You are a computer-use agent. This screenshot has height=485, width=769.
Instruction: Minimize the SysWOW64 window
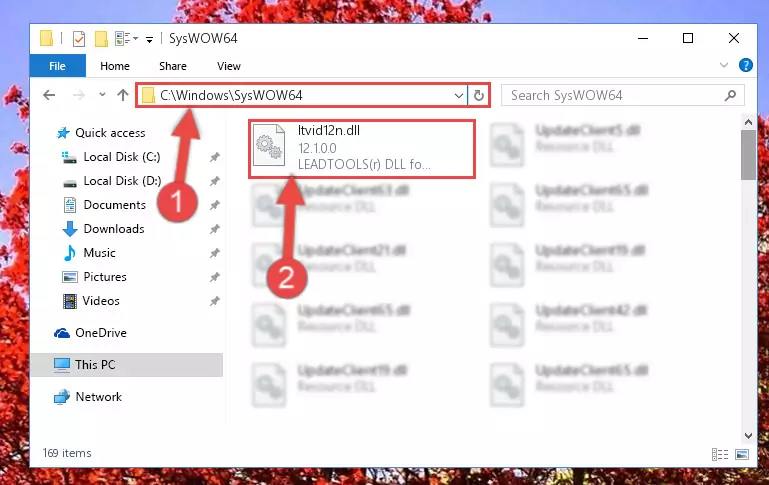point(642,38)
